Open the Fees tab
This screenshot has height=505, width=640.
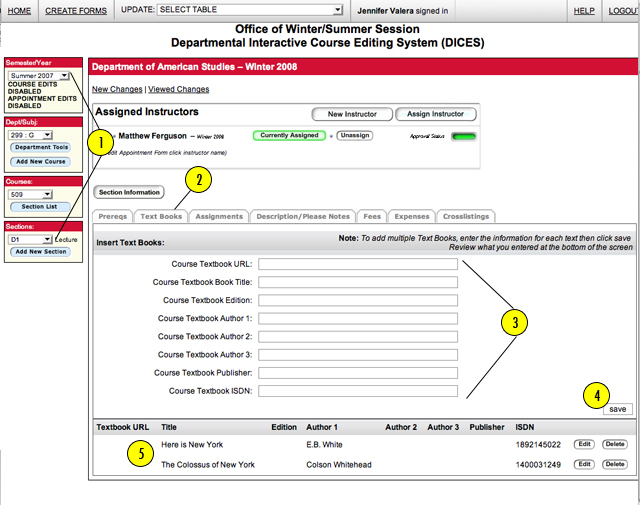(x=372, y=216)
